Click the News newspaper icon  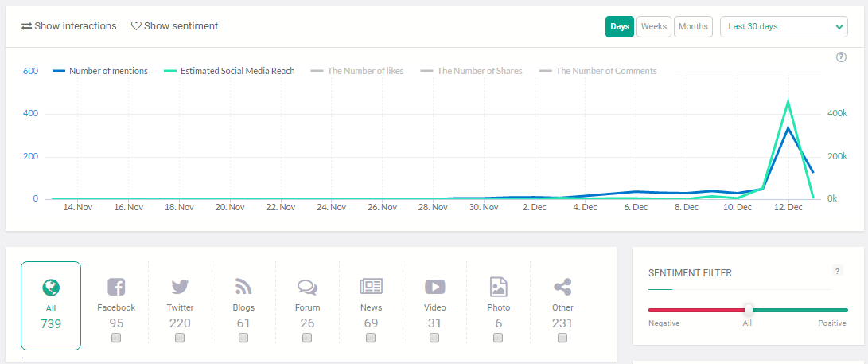[371, 287]
